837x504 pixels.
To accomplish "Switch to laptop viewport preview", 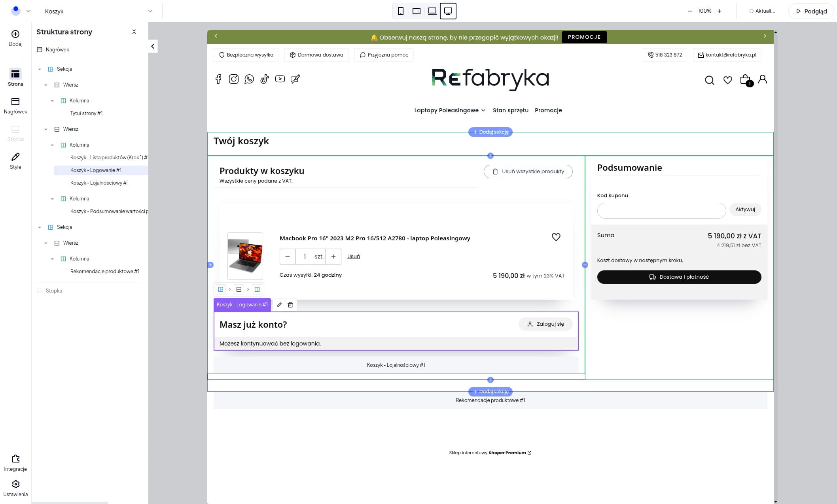I will [432, 11].
